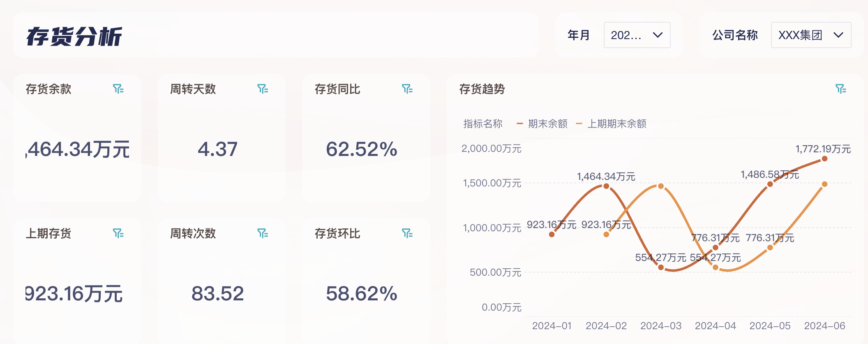Toggle the 期末余额 legend item off
868x344 pixels.
click(x=543, y=124)
